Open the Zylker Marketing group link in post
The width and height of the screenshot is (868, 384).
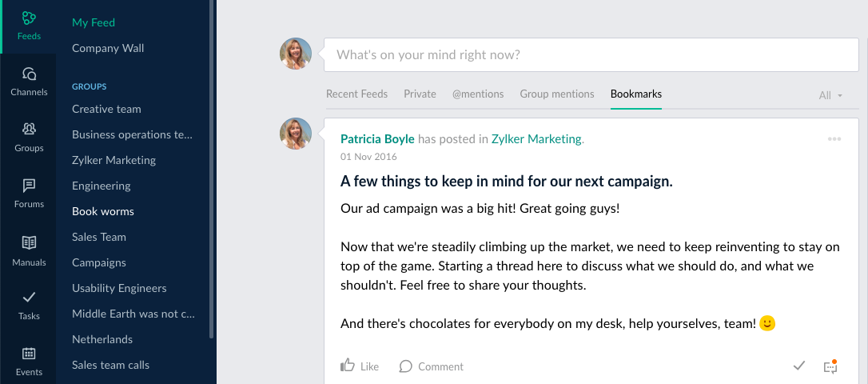pos(536,138)
